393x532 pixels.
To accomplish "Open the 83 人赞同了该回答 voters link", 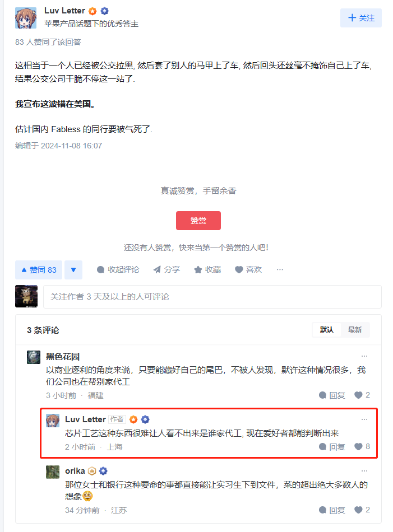I will 48,42.
